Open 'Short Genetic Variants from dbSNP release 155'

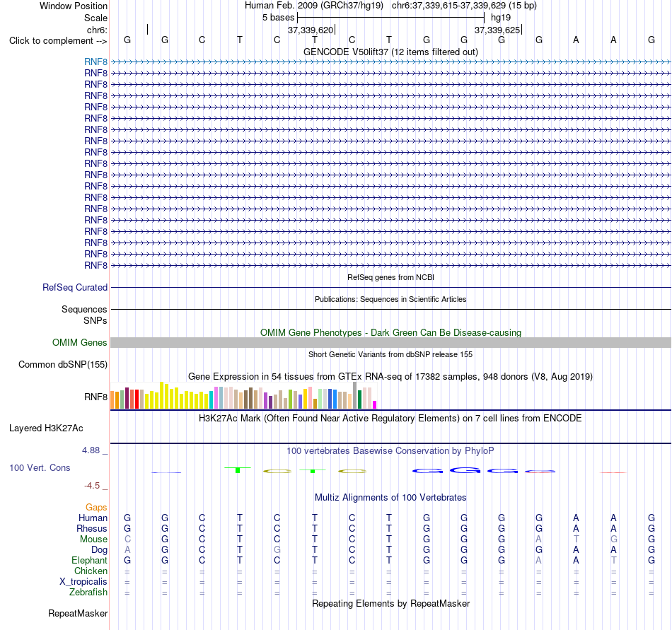(x=390, y=354)
